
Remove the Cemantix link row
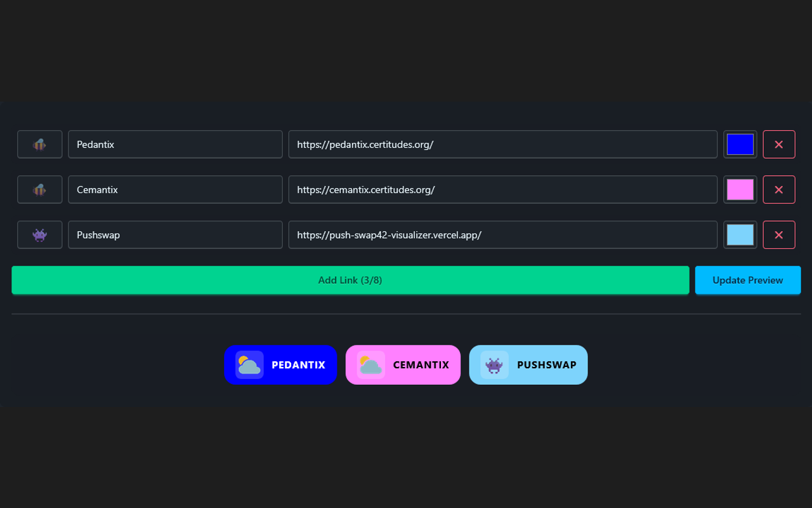tap(779, 189)
